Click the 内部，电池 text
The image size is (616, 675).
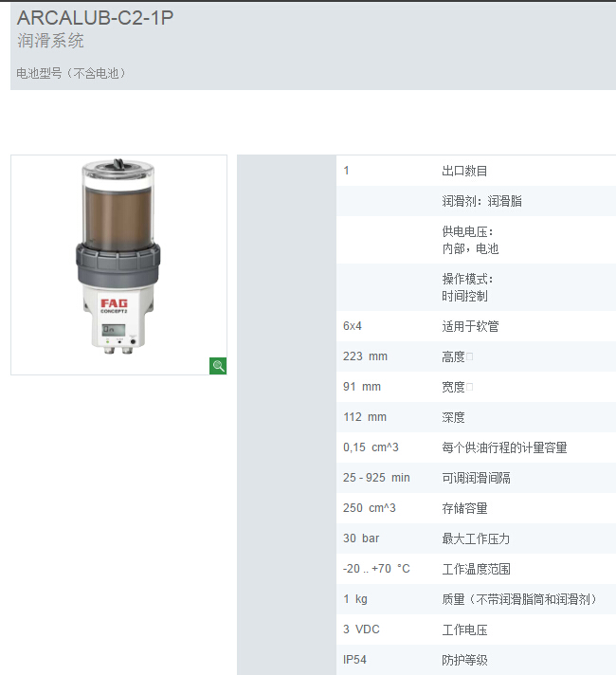[470, 248]
